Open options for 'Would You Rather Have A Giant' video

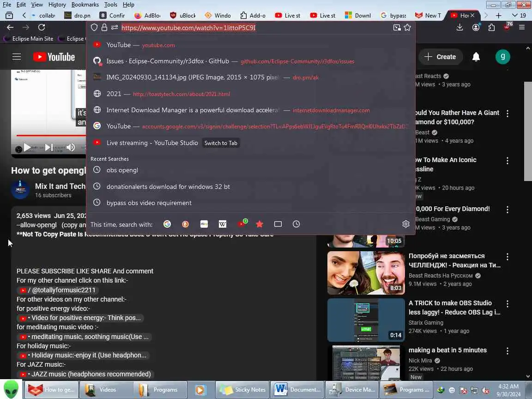[x=507, y=113]
